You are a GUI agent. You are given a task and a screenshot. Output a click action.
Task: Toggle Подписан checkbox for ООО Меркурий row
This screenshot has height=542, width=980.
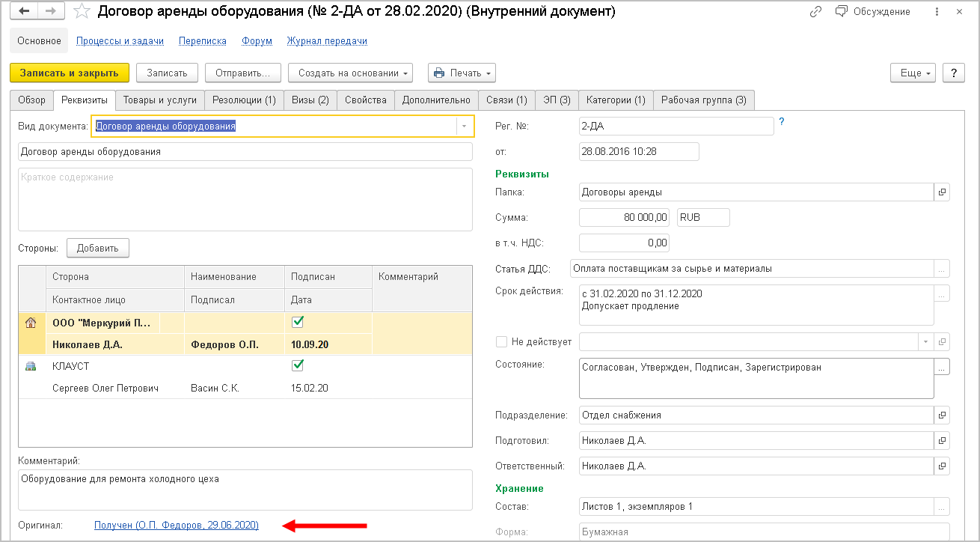click(x=298, y=322)
